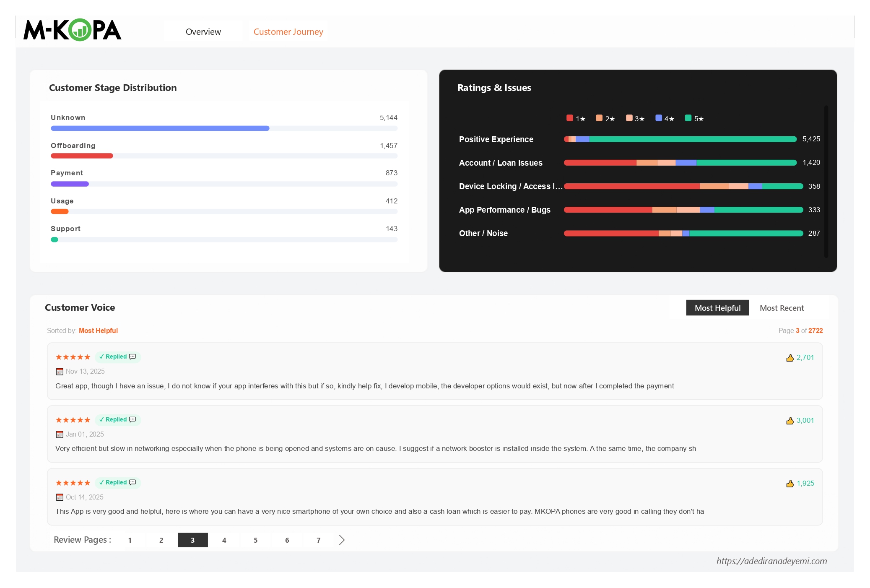
Task: Open the next page of reviews via the chevron
Action: pyautogui.click(x=342, y=540)
